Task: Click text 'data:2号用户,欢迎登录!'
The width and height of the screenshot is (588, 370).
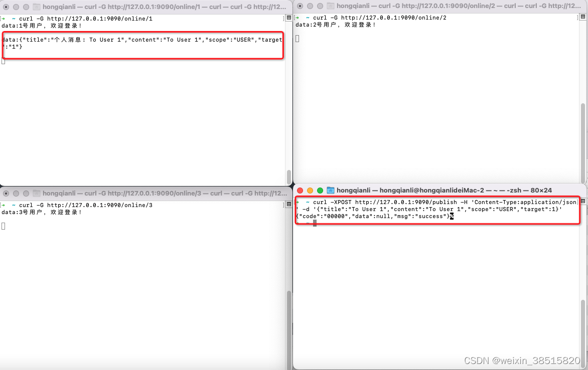Action: tap(336, 25)
